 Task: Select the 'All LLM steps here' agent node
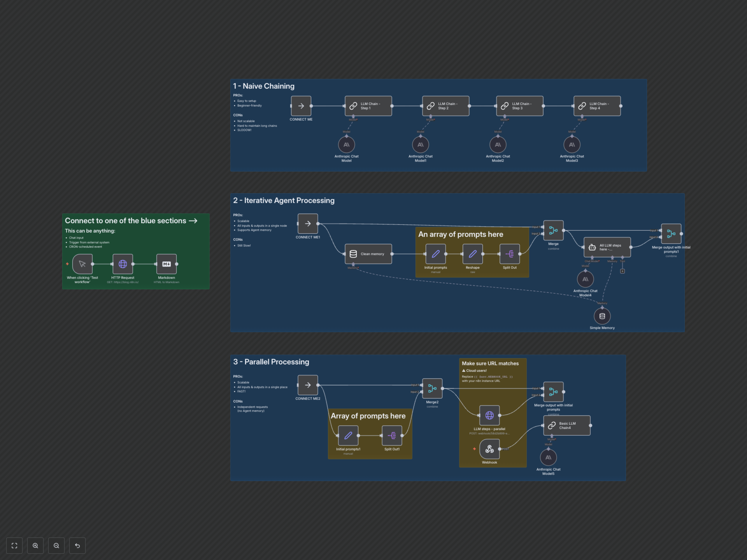[607, 247]
